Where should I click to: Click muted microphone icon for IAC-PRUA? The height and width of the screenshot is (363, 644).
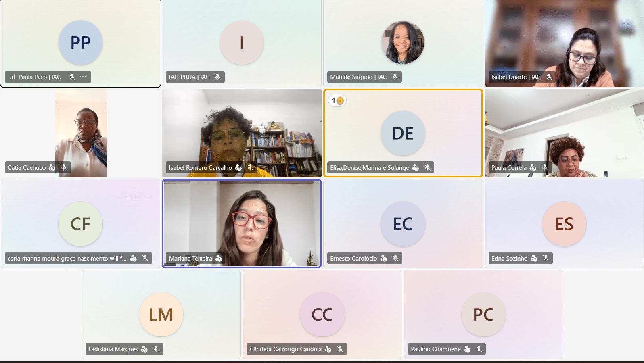point(217,77)
